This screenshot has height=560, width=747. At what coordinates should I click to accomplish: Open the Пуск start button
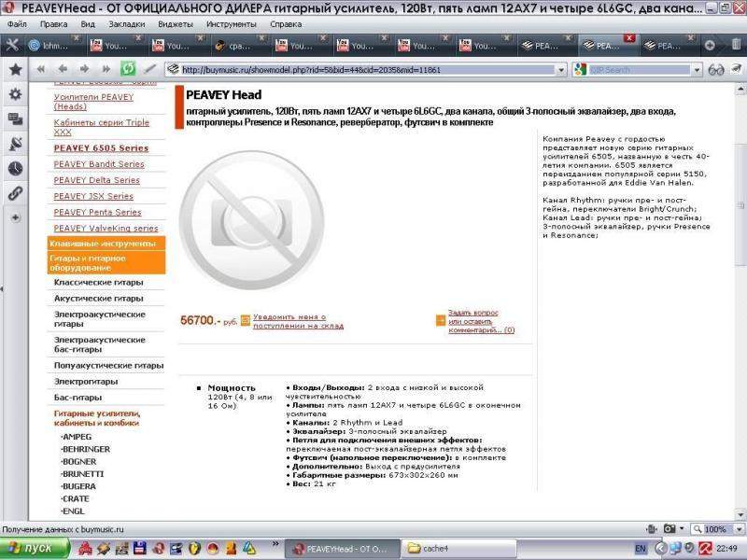[35, 548]
